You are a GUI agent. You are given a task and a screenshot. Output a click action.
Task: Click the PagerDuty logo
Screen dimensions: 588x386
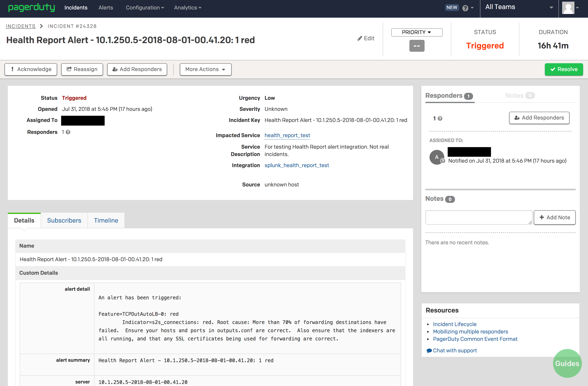pos(32,8)
